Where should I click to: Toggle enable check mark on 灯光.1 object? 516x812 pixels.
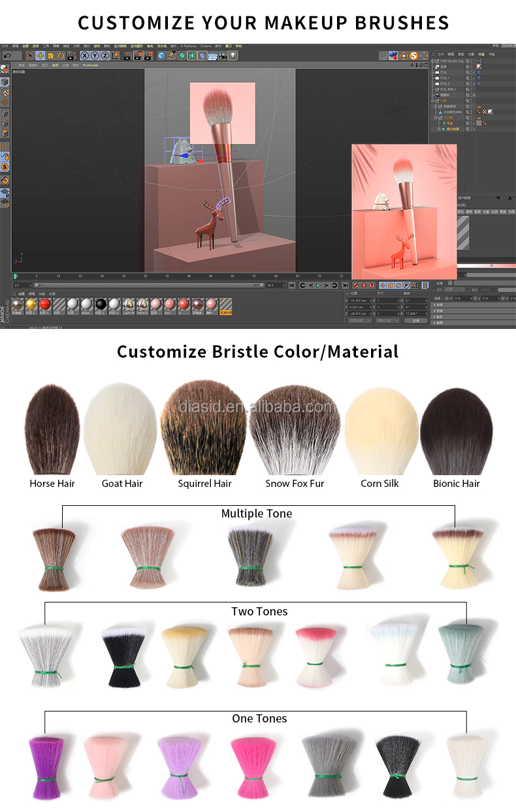(474, 78)
